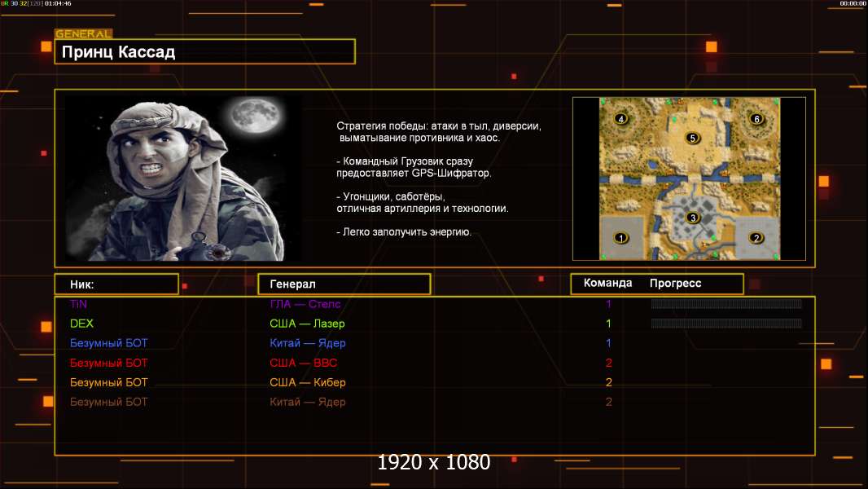Click team number 2 in 'США — Кибер' row
Viewport: 868px width, 489px height.
(608, 383)
